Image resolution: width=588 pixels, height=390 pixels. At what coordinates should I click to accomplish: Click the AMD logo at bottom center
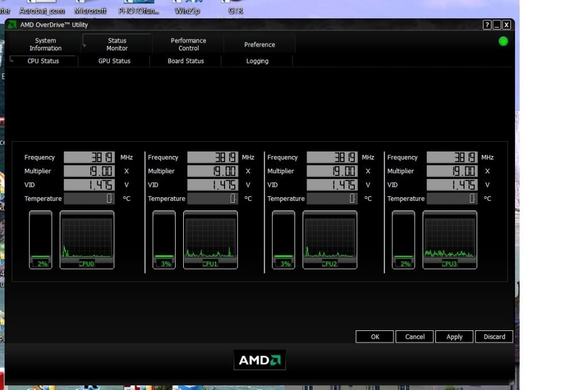point(260,360)
